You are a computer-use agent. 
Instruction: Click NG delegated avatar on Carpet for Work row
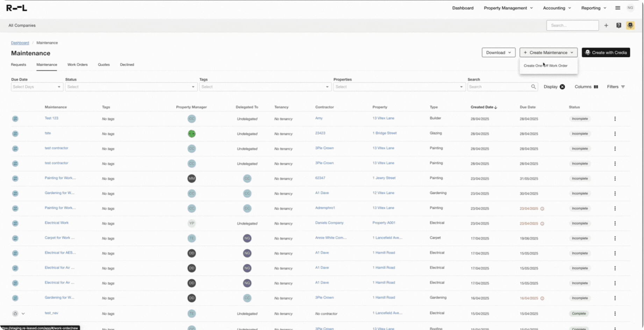(x=247, y=238)
